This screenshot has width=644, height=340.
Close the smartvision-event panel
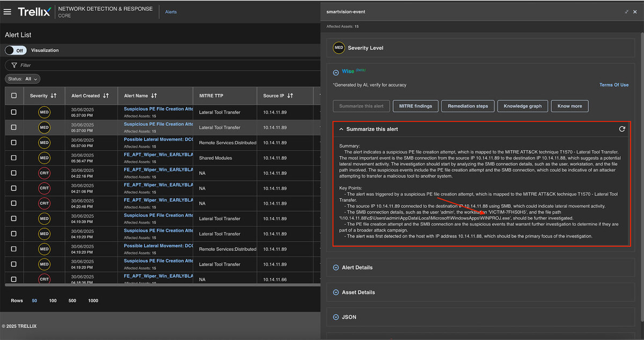(635, 12)
